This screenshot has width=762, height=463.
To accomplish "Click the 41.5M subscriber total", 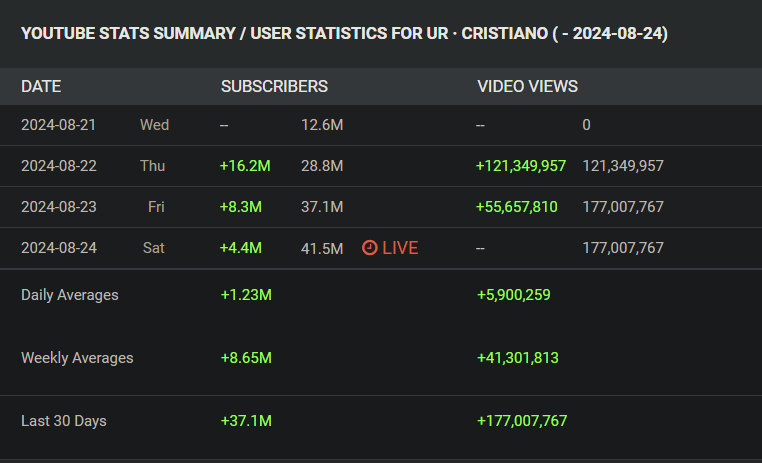I will click(322, 248).
